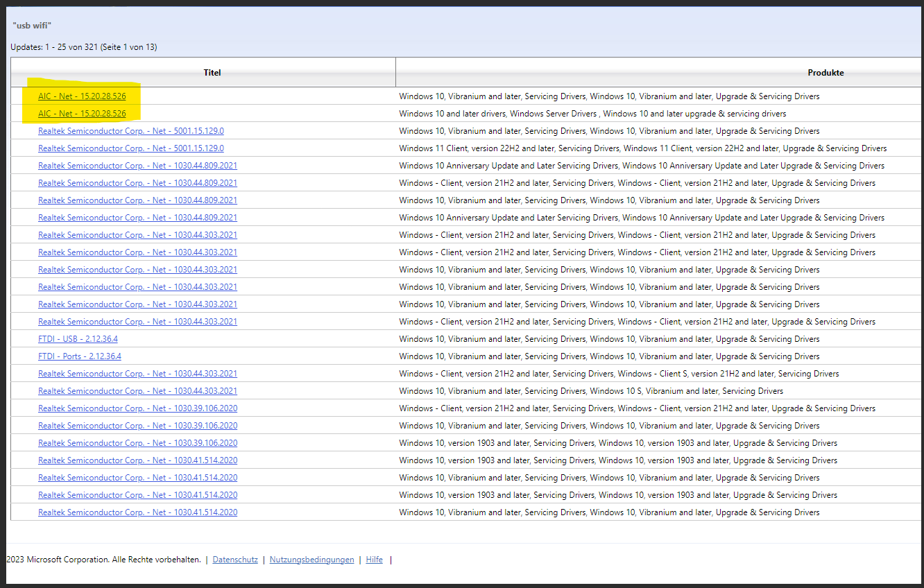Open Realtek 1030.44.809.2021 link for Client version 21H2
Viewport: 924px width, 588px height.
tap(137, 183)
